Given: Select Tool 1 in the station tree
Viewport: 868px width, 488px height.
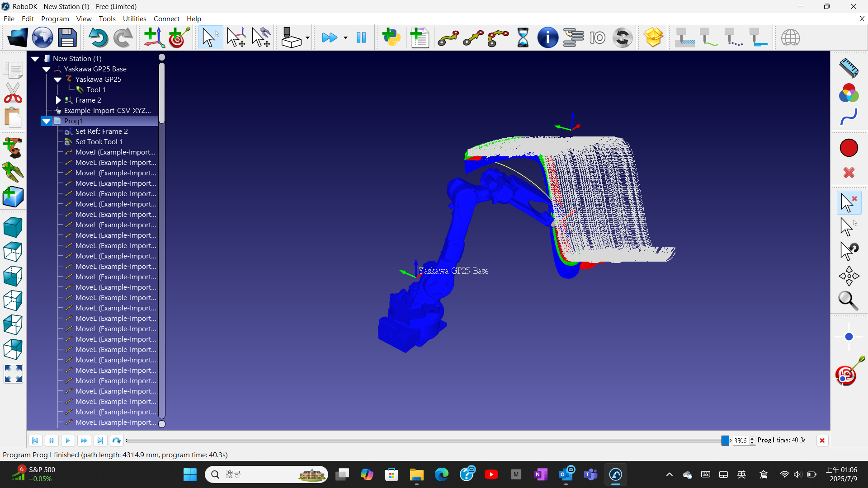Looking at the screenshot, I should pos(96,90).
